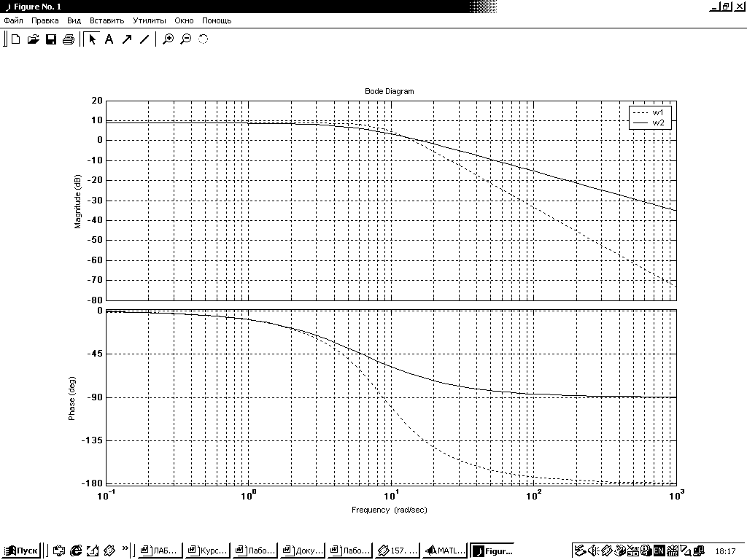Open the Вставить menu
Screen dimensions: 747x560
[107, 20]
